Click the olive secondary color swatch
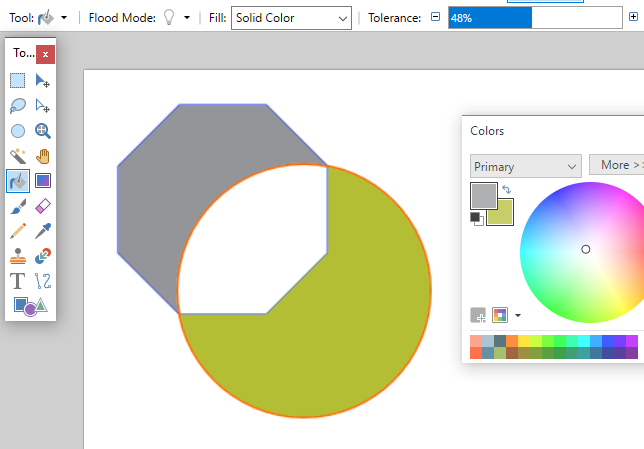644x449 pixels. [x=504, y=216]
